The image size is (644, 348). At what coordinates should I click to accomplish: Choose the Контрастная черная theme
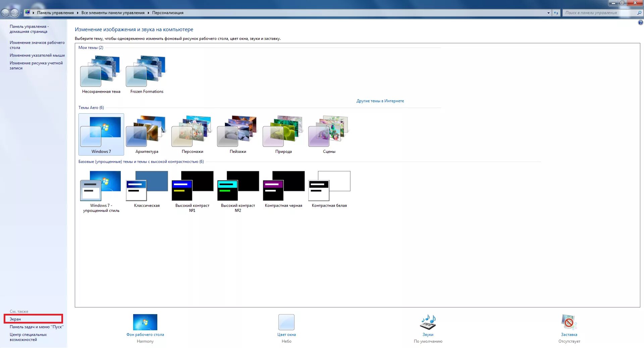[283, 189]
